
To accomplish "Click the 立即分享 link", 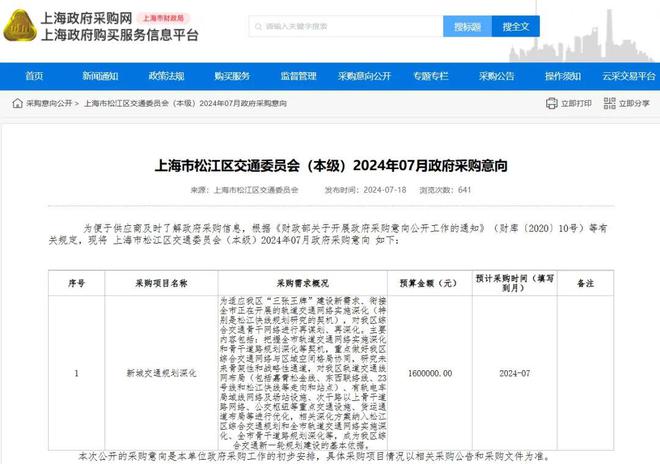I will [634, 103].
